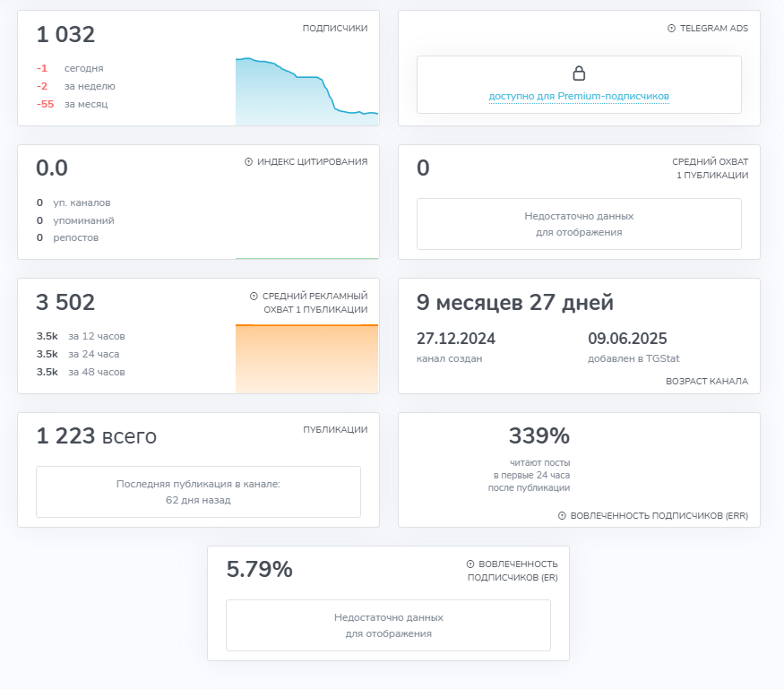Click the icon next to the ERR label
Viewport: 784px width, 689px height.
coord(562,516)
